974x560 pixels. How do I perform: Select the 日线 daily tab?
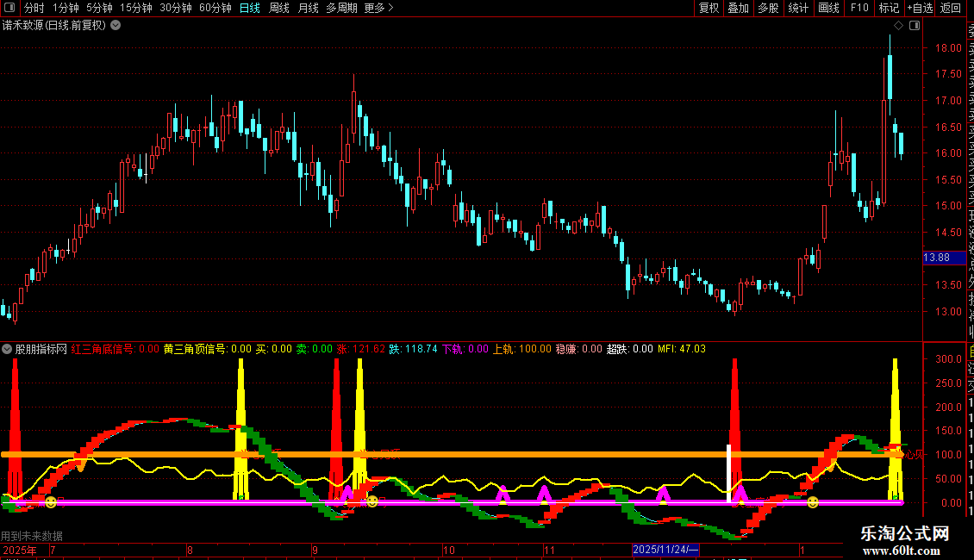pos(250,8)
